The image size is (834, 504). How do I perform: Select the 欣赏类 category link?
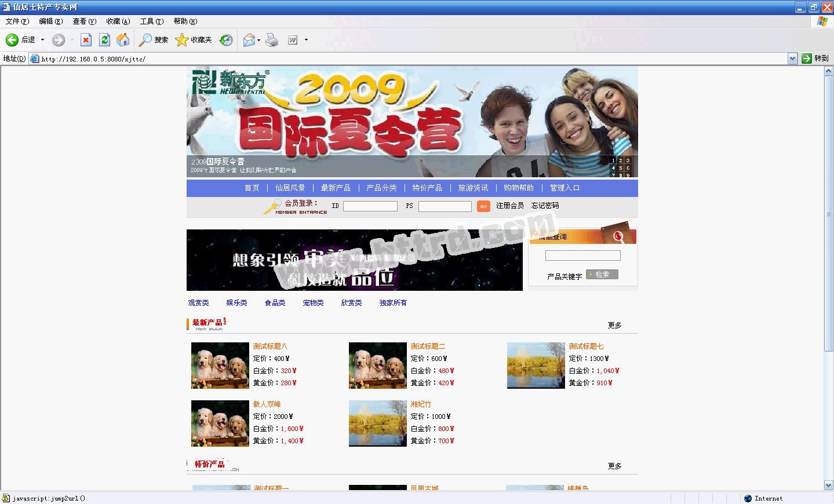[351, 302]
